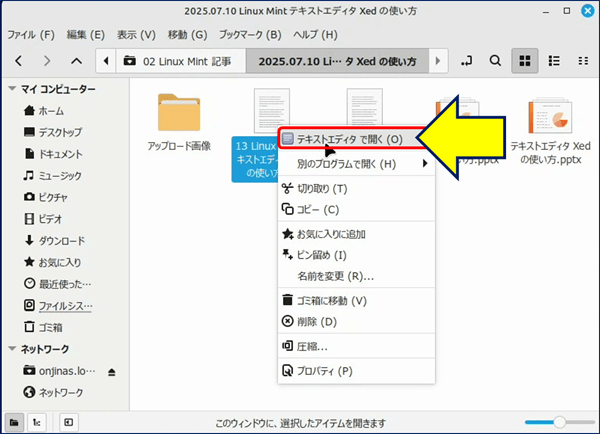
Task: Go up to the parent folder
Action: coord(77,61)
